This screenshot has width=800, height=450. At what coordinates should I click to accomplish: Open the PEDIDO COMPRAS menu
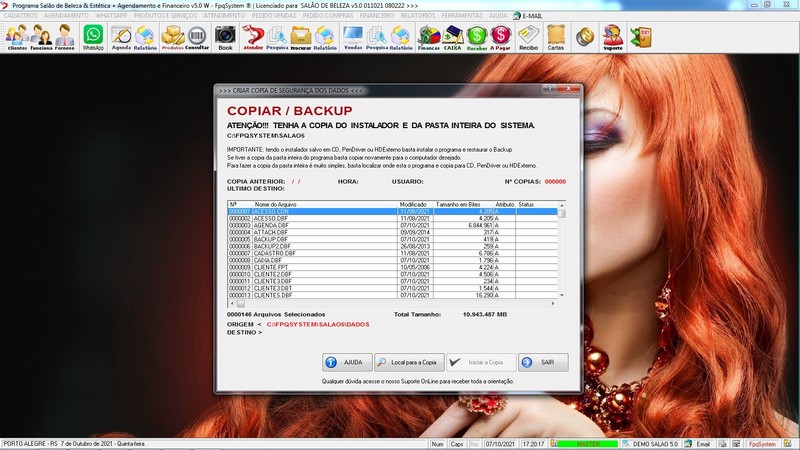click(328, 16)
